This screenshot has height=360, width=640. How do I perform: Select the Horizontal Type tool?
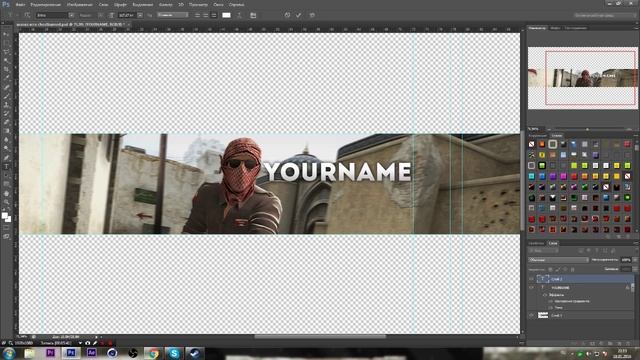pos(6,167)
